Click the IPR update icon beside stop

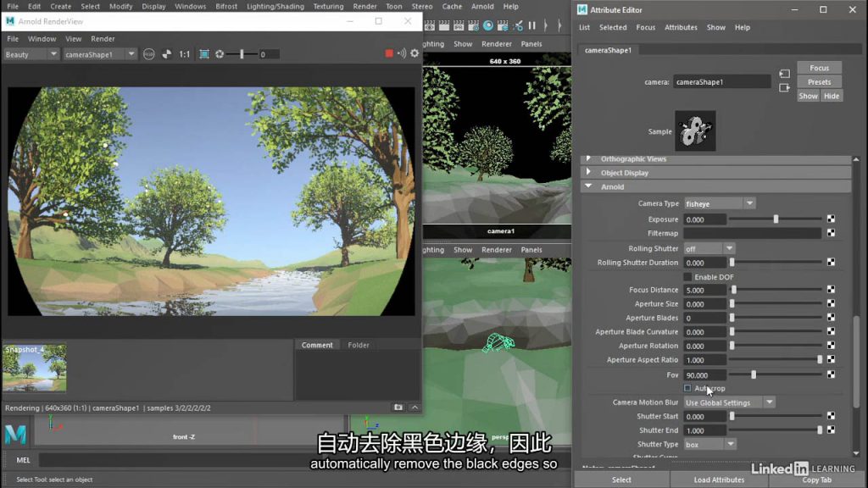[401, 53]
